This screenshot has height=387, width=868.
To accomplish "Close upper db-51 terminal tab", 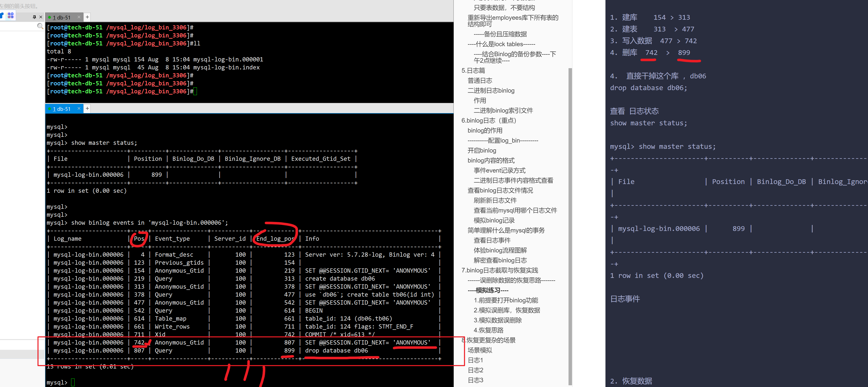I will [x=79, y=17].
